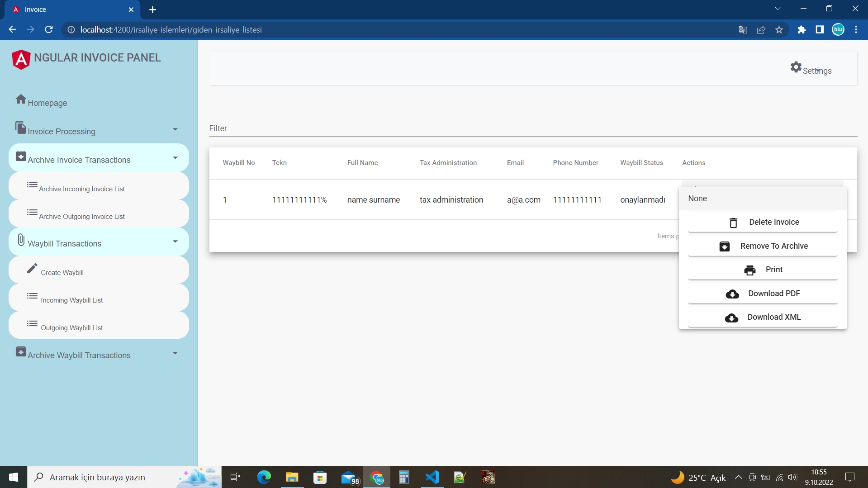
Task: Click the Settings gear icon
Action: point(796,67)
